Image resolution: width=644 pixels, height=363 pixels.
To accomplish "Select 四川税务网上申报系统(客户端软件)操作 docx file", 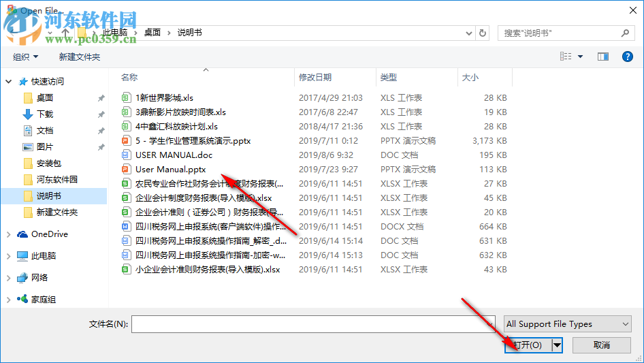I will coord(210,227).
